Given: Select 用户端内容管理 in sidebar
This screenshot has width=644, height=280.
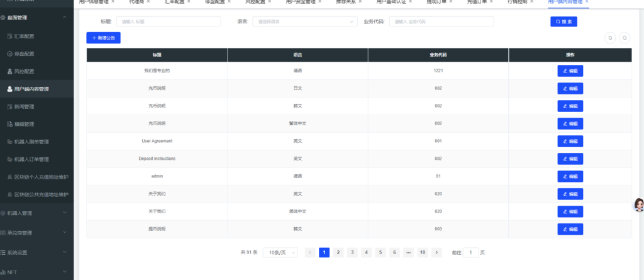Looking at the screenshot, I should (x=37, y=89).
